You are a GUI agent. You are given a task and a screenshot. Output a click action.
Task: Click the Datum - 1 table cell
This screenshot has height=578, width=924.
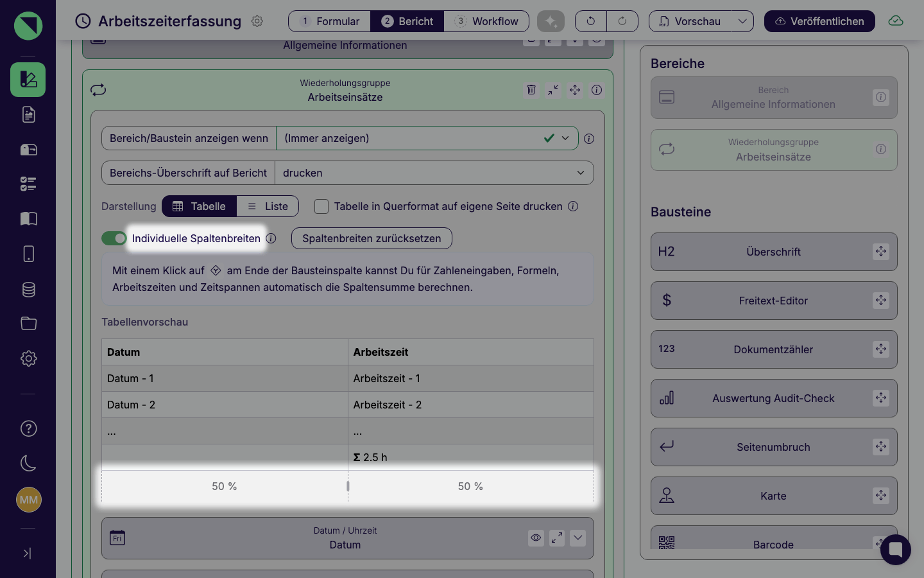click(225, 378)
